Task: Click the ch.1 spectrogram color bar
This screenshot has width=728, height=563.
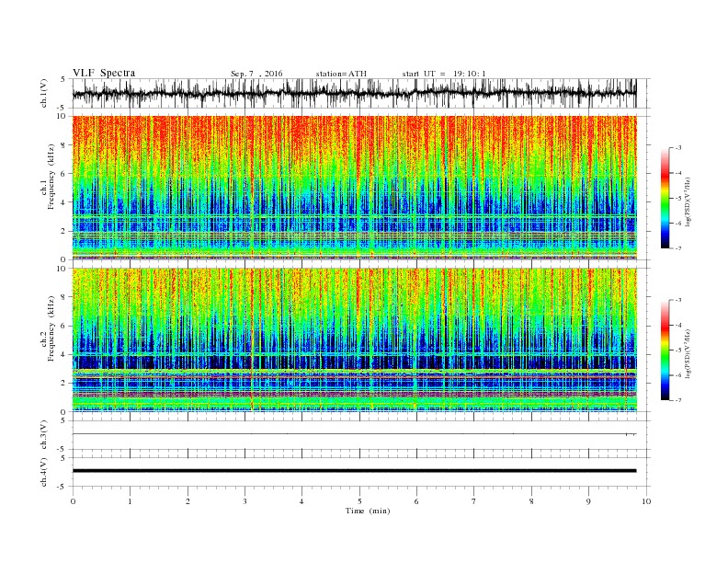Action: [665, 199]
